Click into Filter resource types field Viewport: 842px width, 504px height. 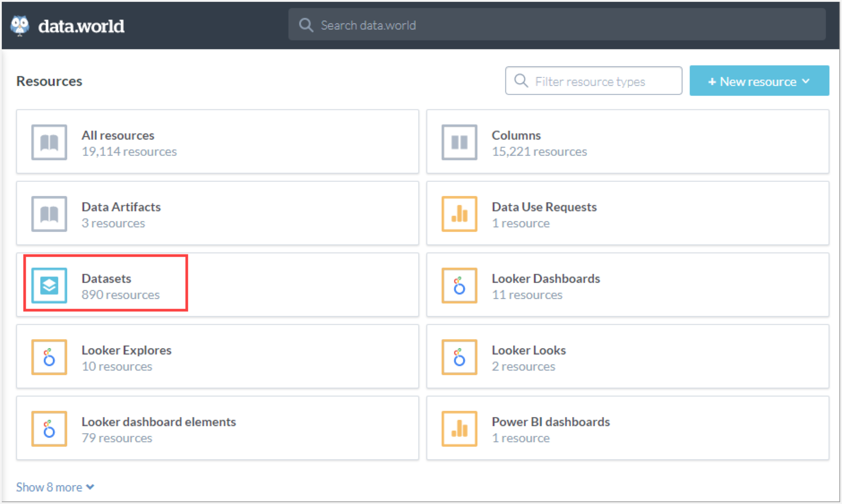coord(593,81)
